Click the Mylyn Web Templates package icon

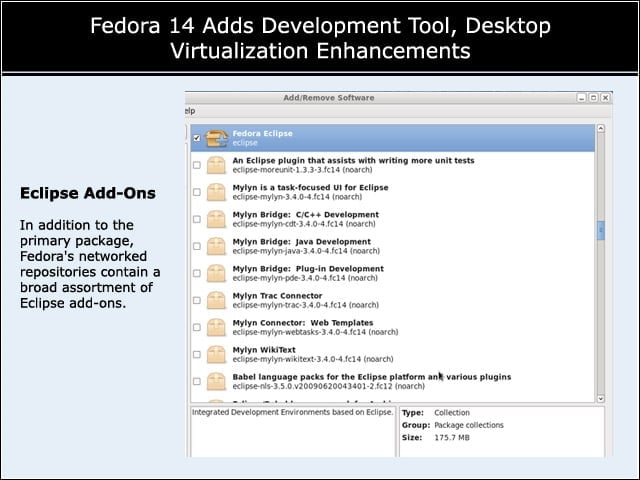point(216,327)
